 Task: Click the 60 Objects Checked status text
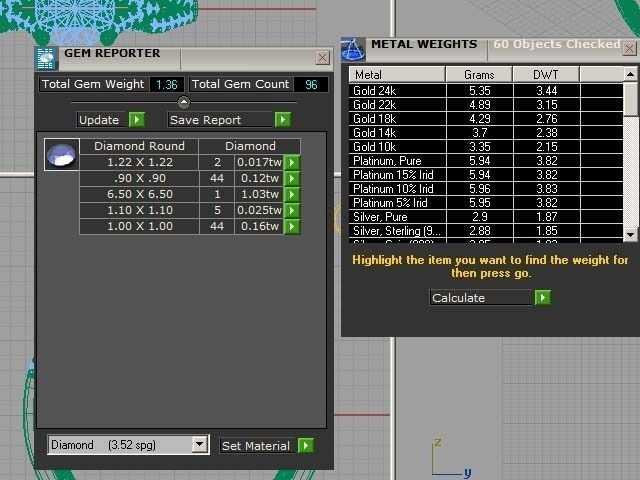click(557, 44)
